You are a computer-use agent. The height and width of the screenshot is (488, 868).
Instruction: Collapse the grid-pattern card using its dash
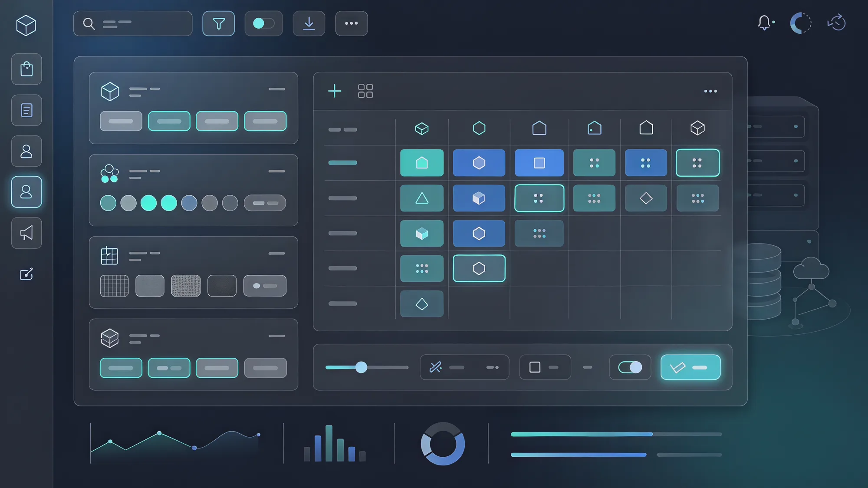[x=277, y=253]
